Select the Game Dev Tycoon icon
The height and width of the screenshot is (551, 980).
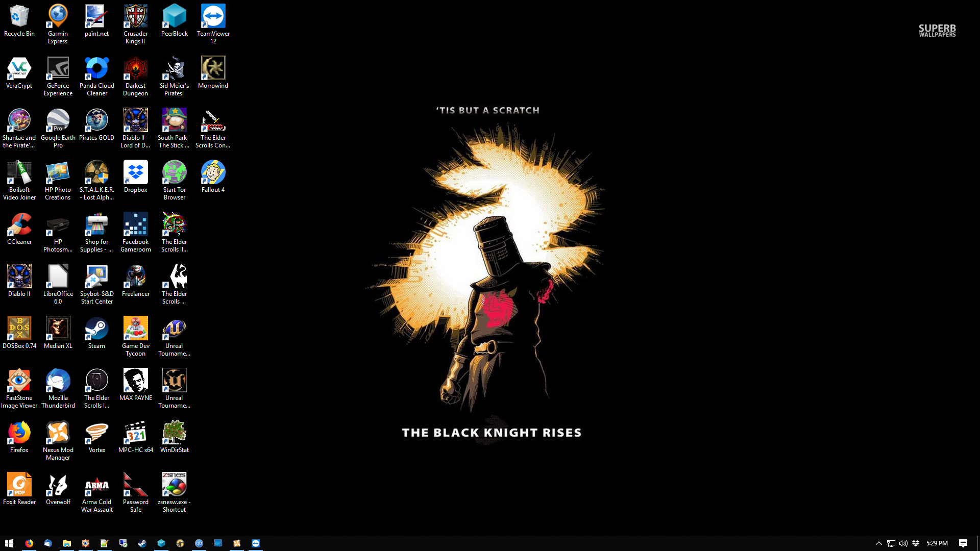136,337
